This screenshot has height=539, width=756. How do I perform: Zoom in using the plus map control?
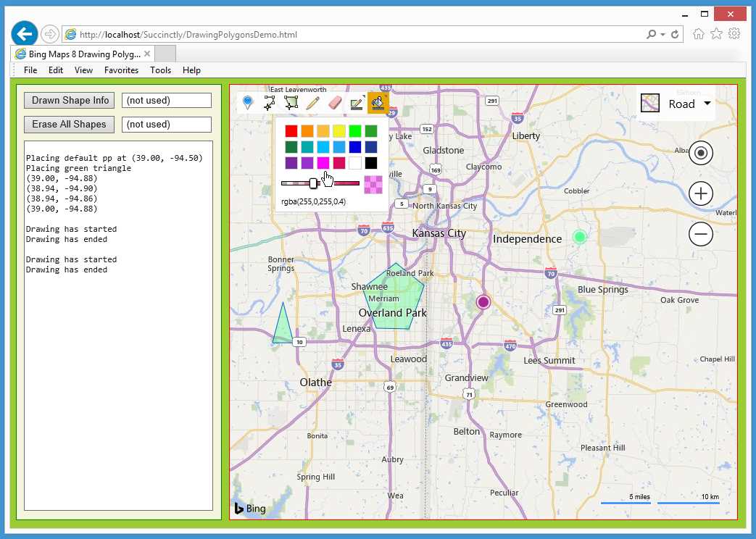[700, 193]
